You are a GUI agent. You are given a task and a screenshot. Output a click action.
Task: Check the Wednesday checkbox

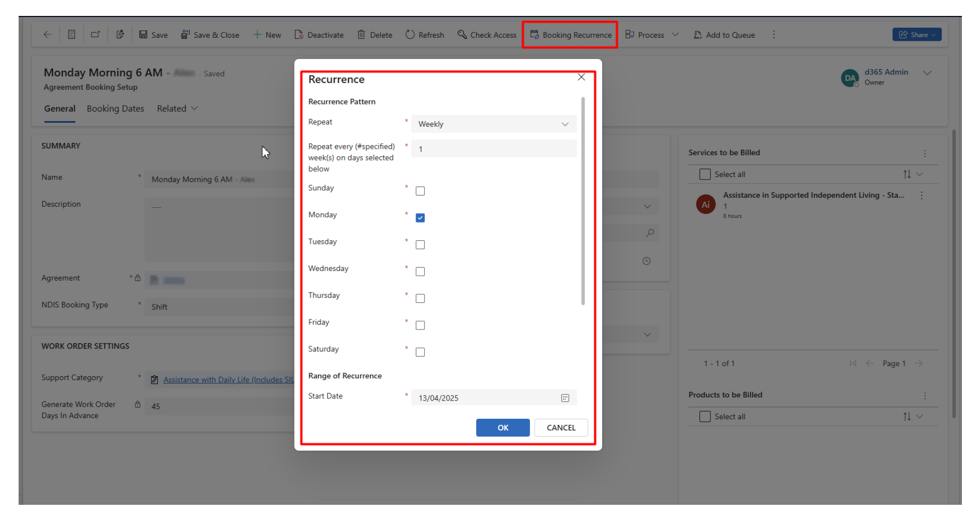coord(420,272)
